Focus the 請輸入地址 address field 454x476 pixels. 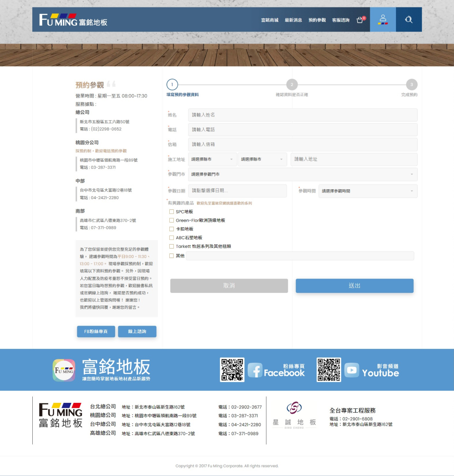354,159
